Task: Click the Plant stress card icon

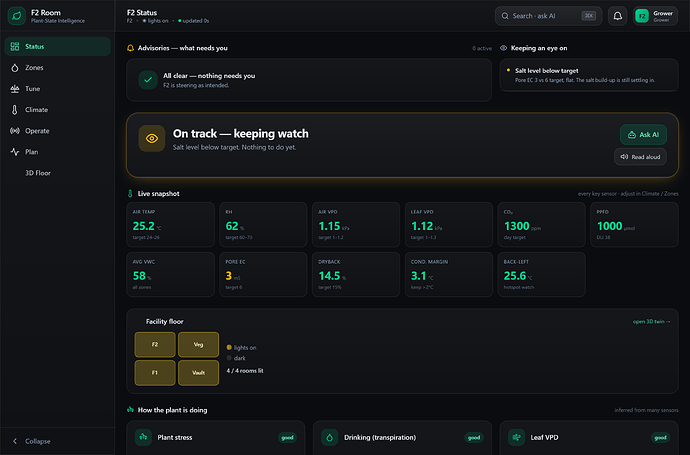Action: (143, 437)
